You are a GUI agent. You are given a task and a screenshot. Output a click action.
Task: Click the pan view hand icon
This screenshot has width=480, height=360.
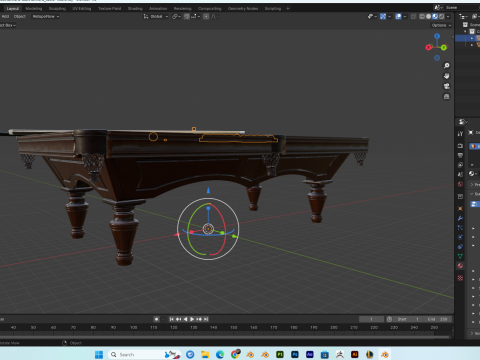pos(446,76)
